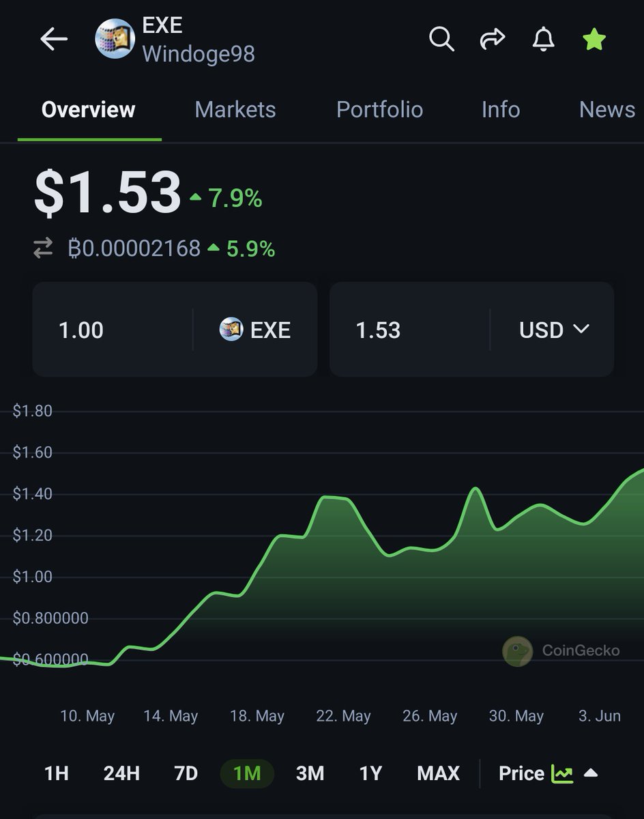Viewport: 644px width, 819px height.
Task: Switch to the MAX time range
Action: (438, 773)
